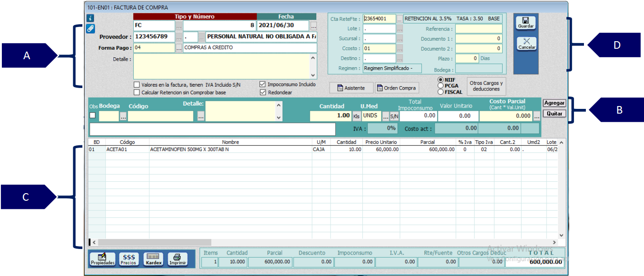The width and height of the screenshot is (644, 276).
Task: Select the FISCAL radio option
Action: (x=441, y=92)
